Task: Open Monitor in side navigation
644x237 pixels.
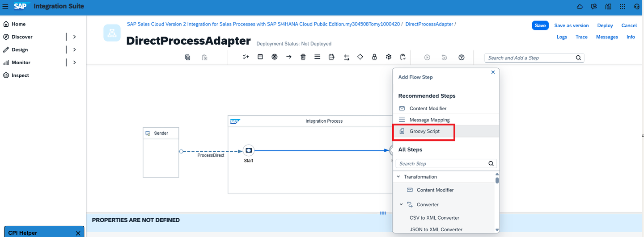Action: pos(21,62)
